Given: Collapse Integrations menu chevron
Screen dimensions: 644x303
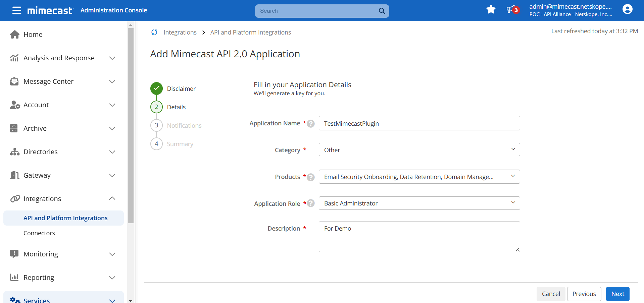Looking at the screenshot, I should tap(112, 198).
